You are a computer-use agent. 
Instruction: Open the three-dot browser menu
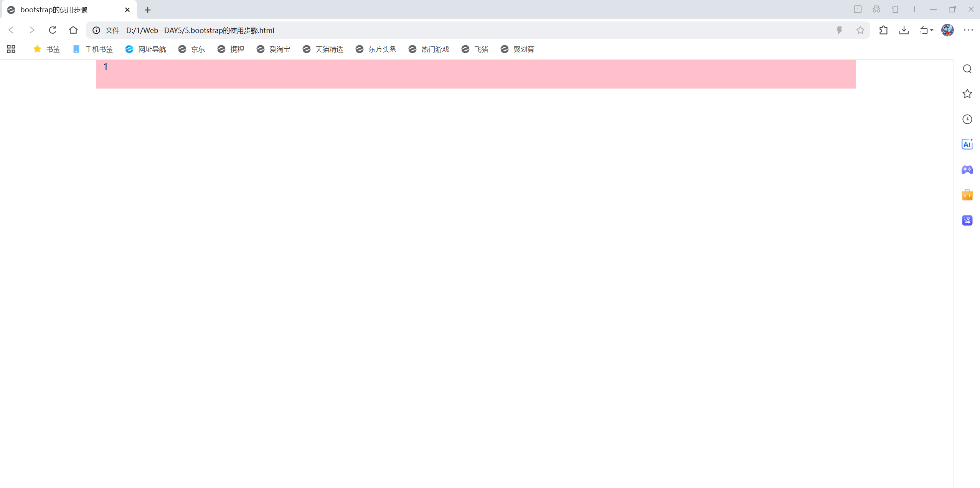click(x=968, y=30)
